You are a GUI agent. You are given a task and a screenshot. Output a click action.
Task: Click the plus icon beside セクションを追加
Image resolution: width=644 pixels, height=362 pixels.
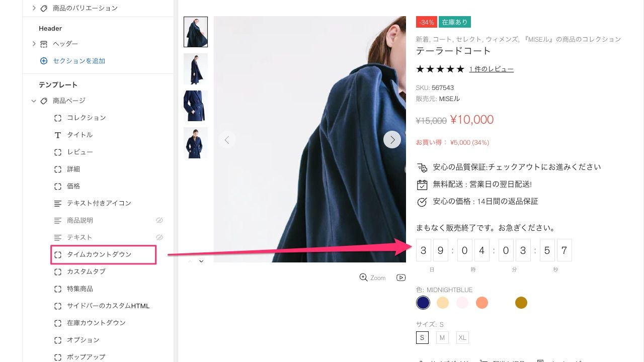(44, 61)
